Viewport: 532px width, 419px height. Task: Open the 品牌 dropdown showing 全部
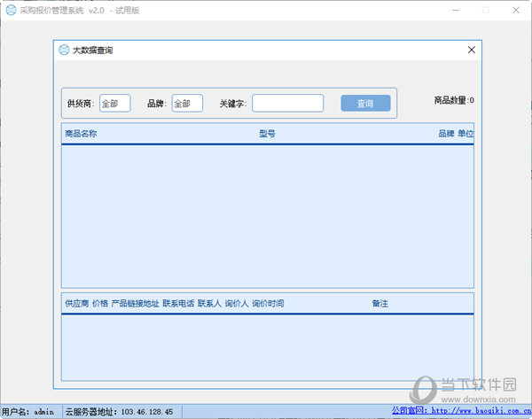[x=187, y=103]
